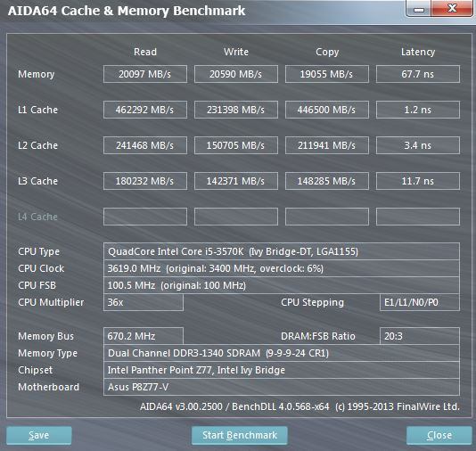
Task: Click the AIDA64 Cache & Memory Benchmark title
Action: coord(127,11)
